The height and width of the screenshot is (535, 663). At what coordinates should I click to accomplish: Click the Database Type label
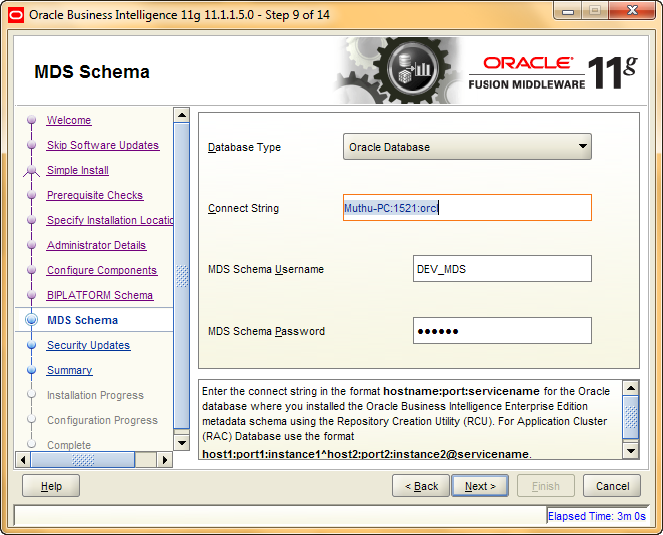[x=244, y=147]
